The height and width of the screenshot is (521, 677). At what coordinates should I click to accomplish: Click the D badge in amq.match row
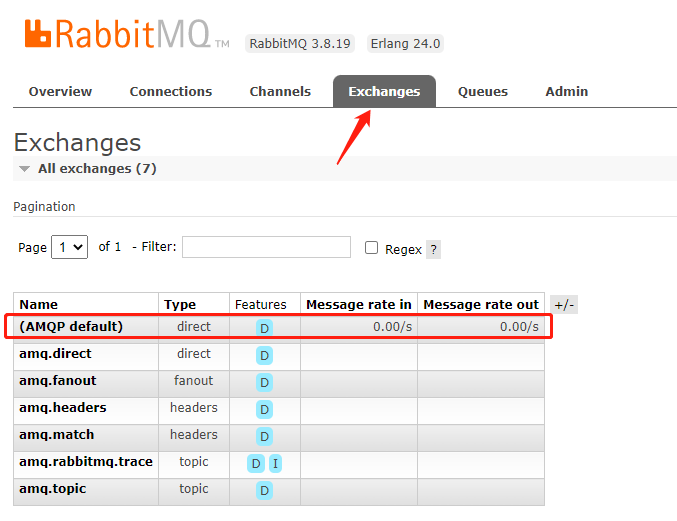point(264,436)
